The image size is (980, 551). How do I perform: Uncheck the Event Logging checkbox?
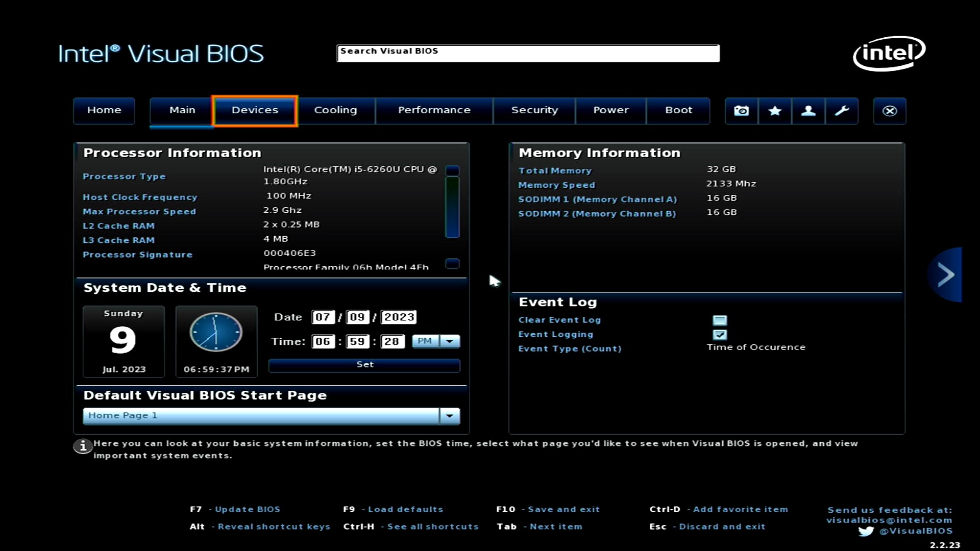tap(719, 335)
